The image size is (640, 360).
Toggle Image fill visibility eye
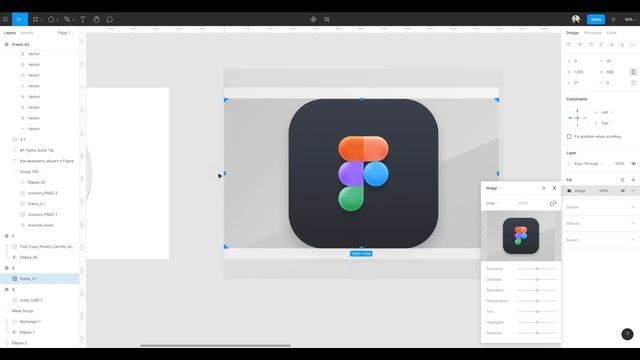point(623,191)
